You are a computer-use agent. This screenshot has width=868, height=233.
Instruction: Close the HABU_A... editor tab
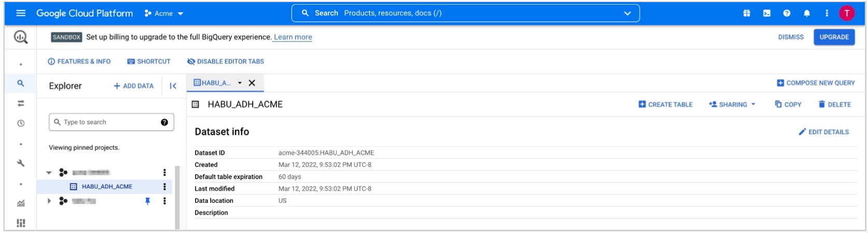(x=252, y=83)
